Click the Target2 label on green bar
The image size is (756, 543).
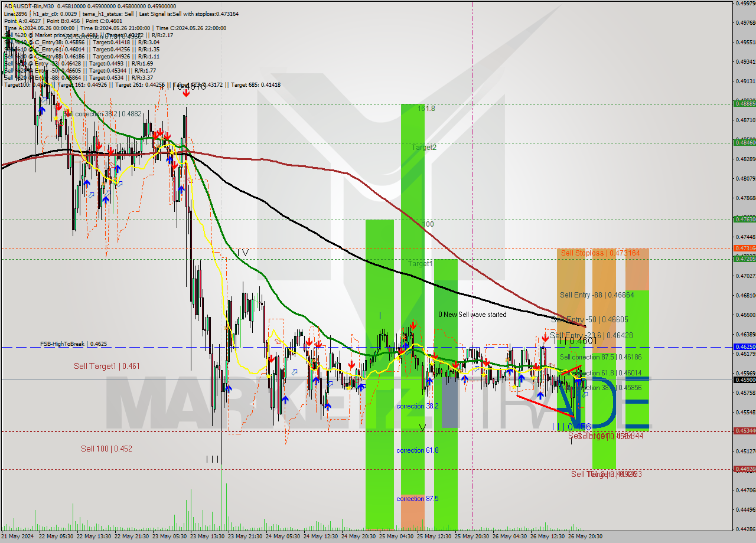pos(424,148)
